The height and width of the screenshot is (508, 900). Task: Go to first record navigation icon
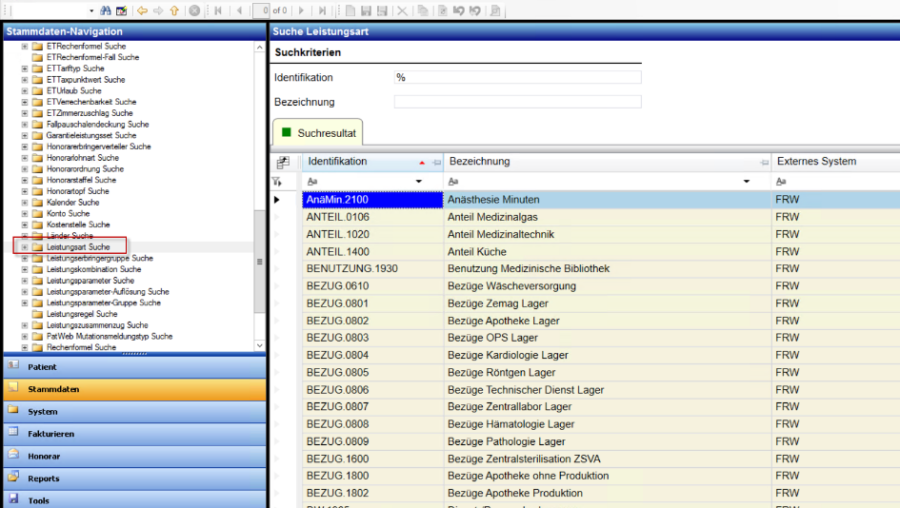pos(219,10)
